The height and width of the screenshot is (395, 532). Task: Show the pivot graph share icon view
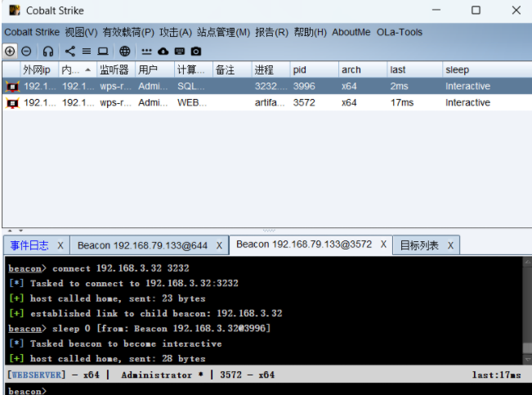tap(70, 52)
